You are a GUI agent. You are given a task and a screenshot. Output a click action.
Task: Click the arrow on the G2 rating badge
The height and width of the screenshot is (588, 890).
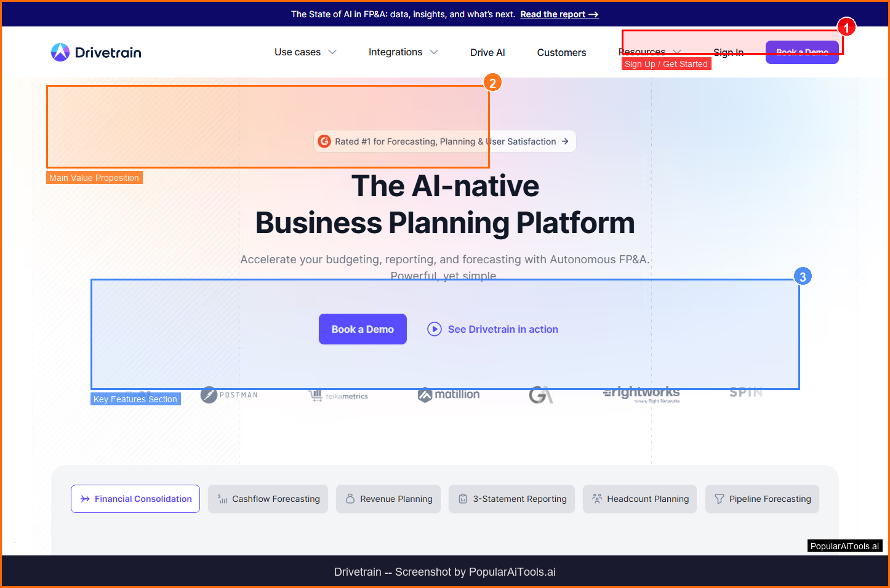[565, 141]
